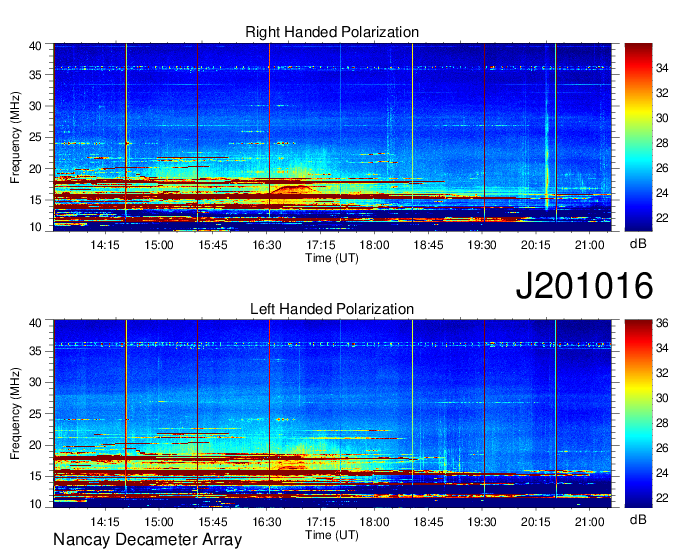This screenshot has width=680, height=552.
Task: Click the 30 MHz tick on the Left Handed plot
Action: (x=36, y=382)
